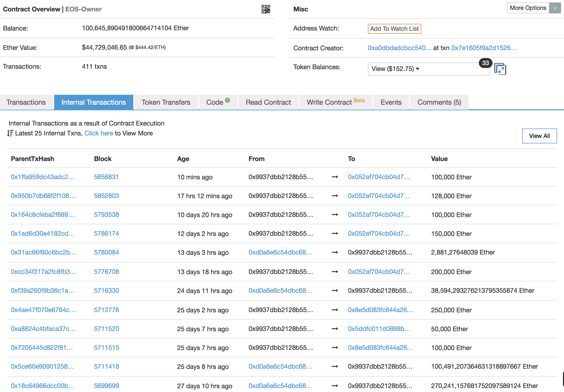Select the '411 txns' transactions count

[94, 66]
